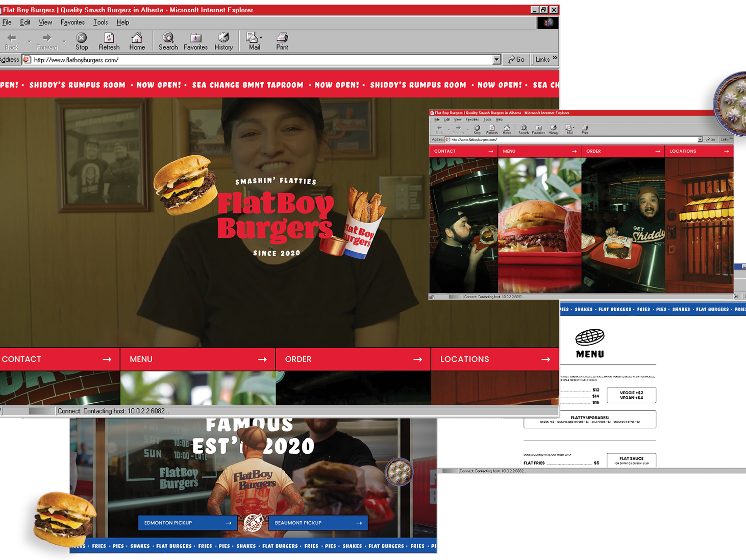Open the address bar dropdown arrow in main browser
This screenshot has height=560, width=746.
click(496, 60)
